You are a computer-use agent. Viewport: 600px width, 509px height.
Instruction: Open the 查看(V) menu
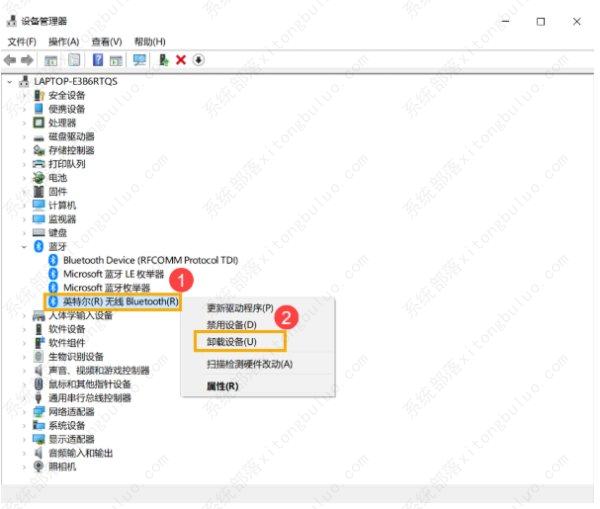pyautogui.click(x=107, y=41)
